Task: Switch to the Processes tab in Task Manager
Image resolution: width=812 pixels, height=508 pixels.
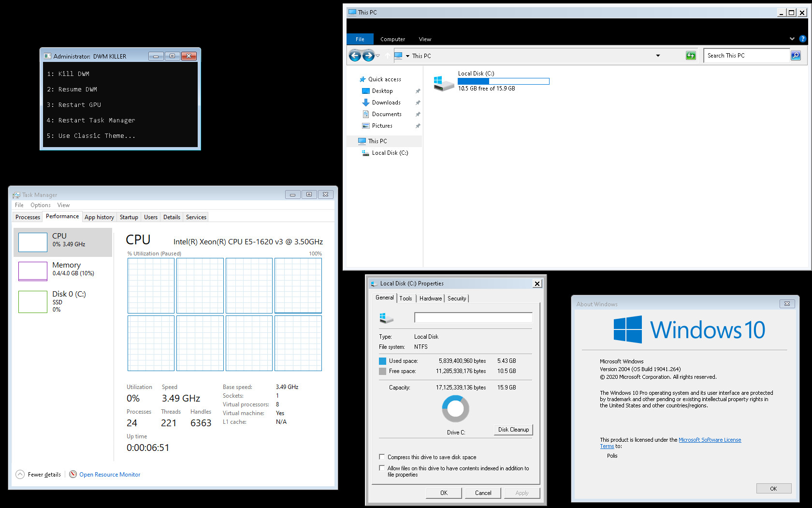Action: point(28,217)
